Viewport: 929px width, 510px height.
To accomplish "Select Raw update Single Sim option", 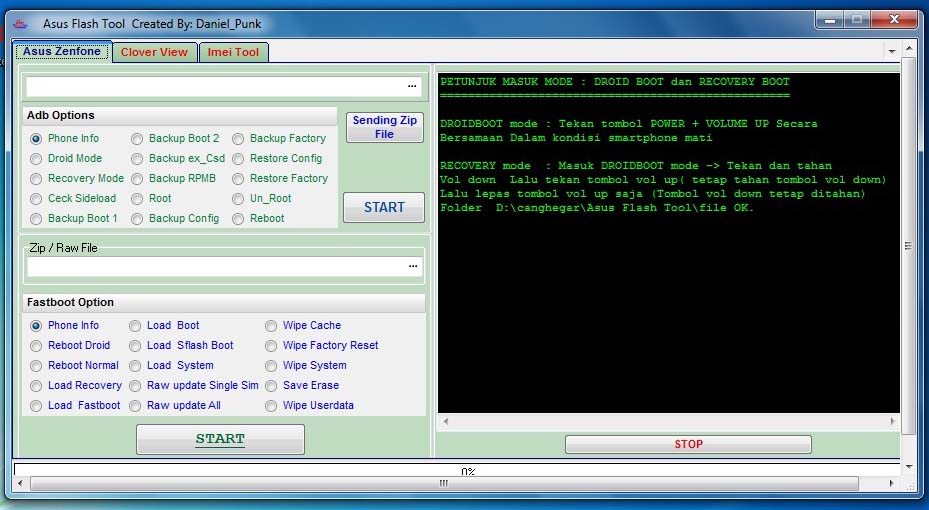I will pyautogui.click(x=135, y=386).
